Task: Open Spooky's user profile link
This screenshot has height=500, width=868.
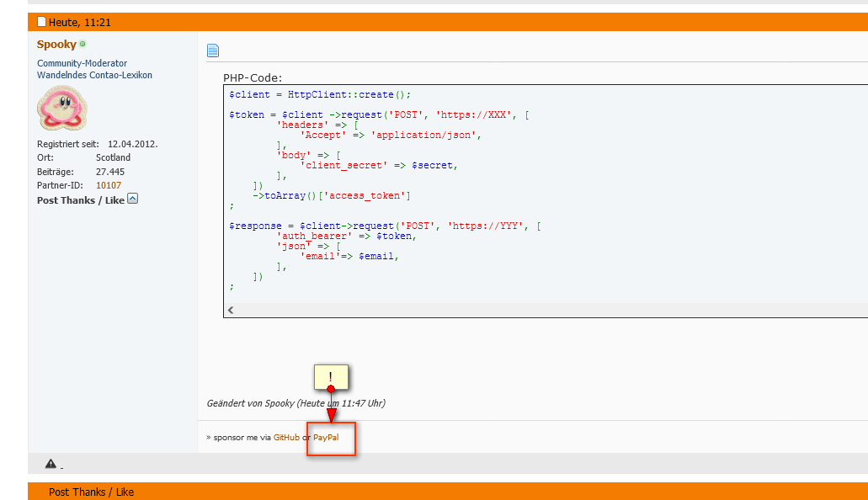Action: click(x=56, y=45)
